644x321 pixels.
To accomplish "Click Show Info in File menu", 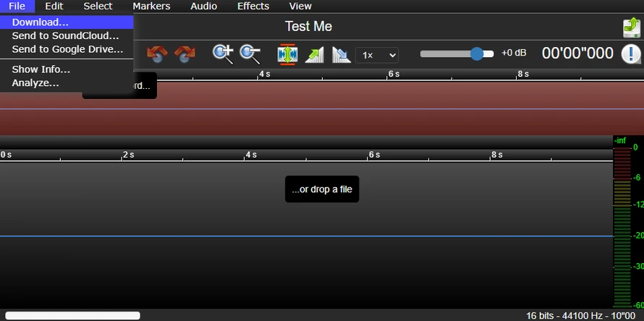I will pyautogui.click(x=41, y=69).
